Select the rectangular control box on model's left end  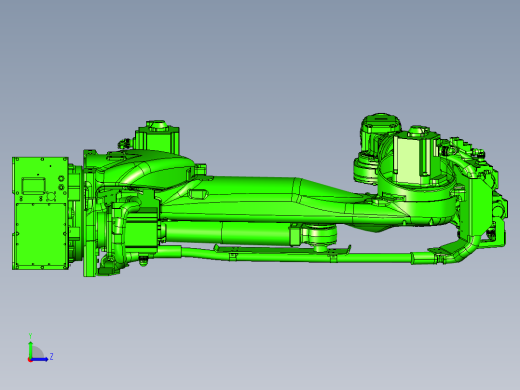41,213
